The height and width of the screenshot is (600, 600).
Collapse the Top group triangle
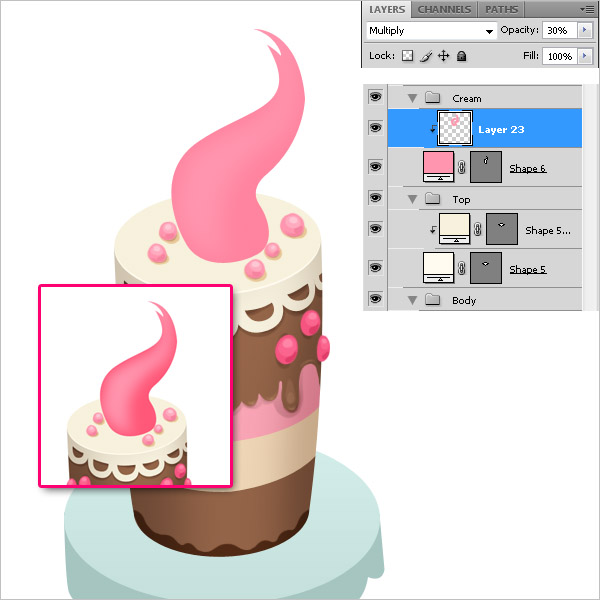tap(412, 199)
